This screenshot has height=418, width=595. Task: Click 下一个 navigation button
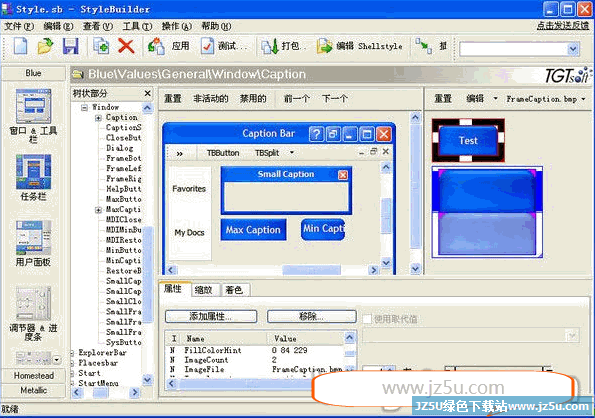pyautogui.click(x=335, y=99)
